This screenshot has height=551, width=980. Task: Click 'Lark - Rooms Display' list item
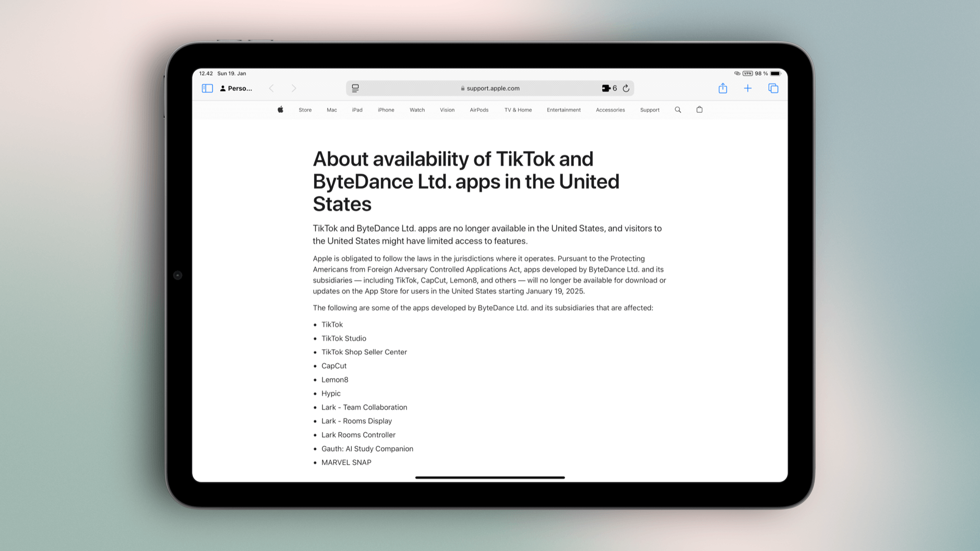pyautogui.click(x=356, y=421)
